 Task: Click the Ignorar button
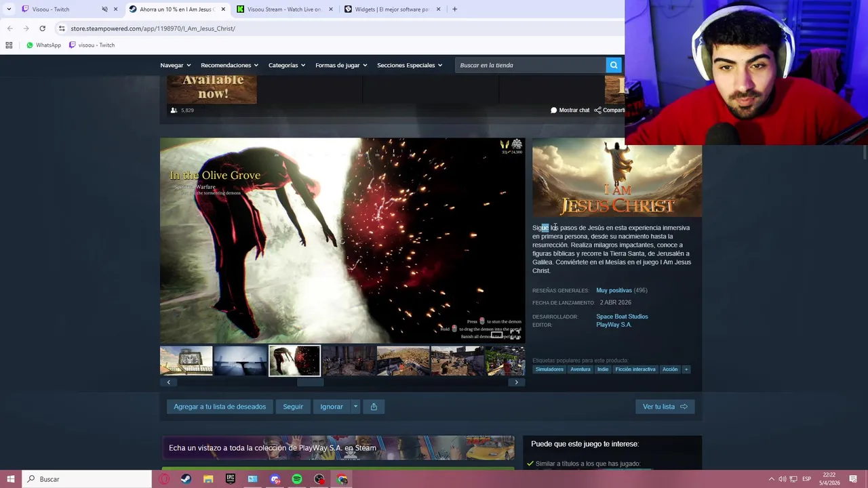(x=332, y=407)
